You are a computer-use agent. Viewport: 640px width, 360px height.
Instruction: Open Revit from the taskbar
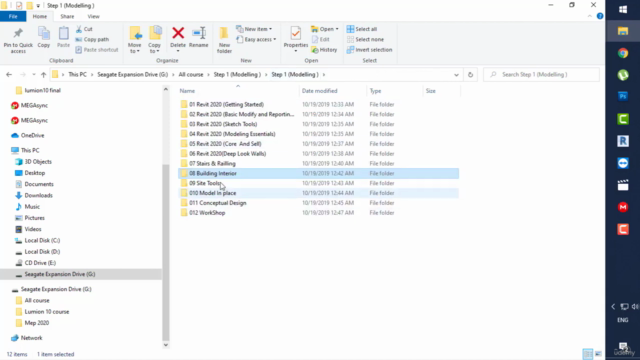tap(623, 141)
